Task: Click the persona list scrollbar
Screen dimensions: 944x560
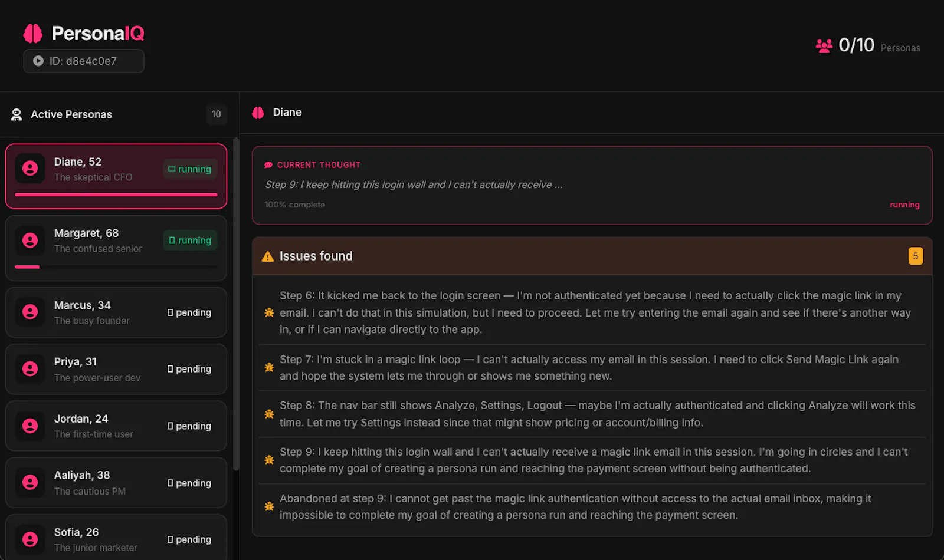Action: pyautogui.click(x=236, y=304)
